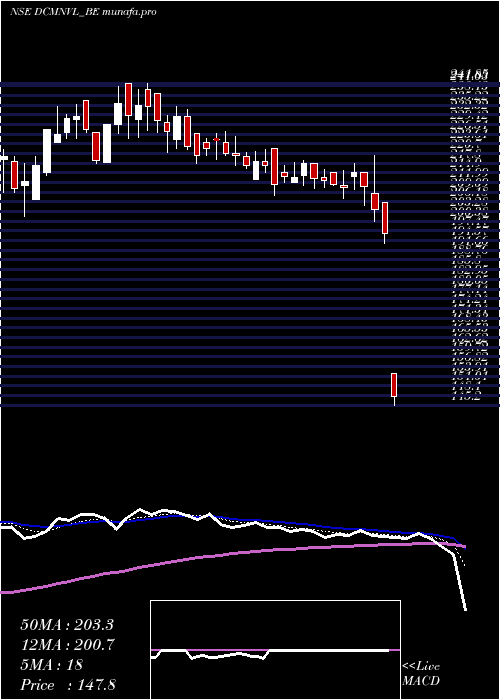
Task: Click the Price : 147.8 value
Action: pos(68,685)
